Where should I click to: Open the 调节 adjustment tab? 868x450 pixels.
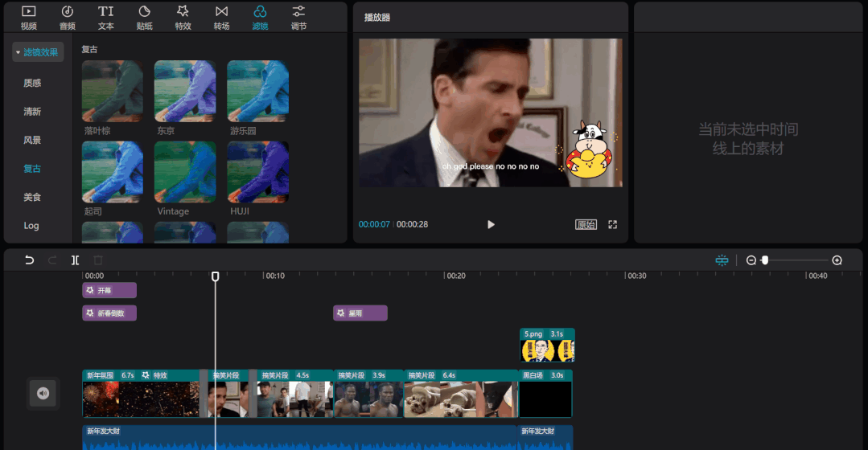pyautogui.click(x=298, y=17)
